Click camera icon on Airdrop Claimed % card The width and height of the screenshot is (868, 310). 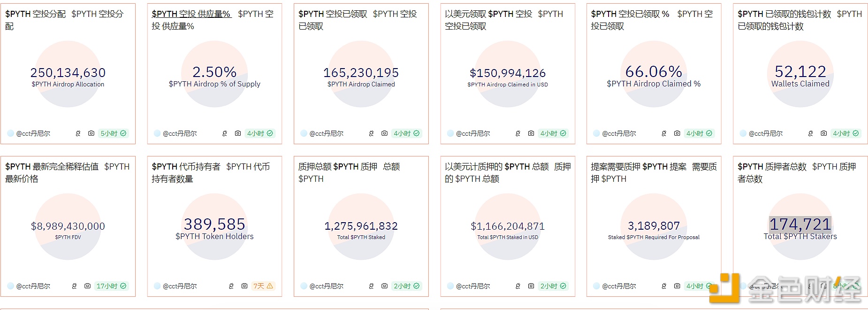coord(677,133)
